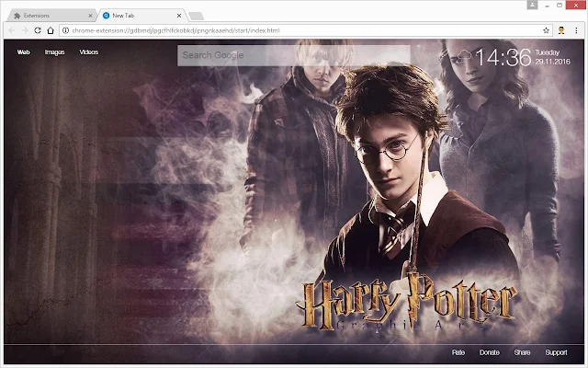Switch to the Extensions tab
Image resolution: width=588 pixels, height=368 pixels.
[x=52, y=16]
